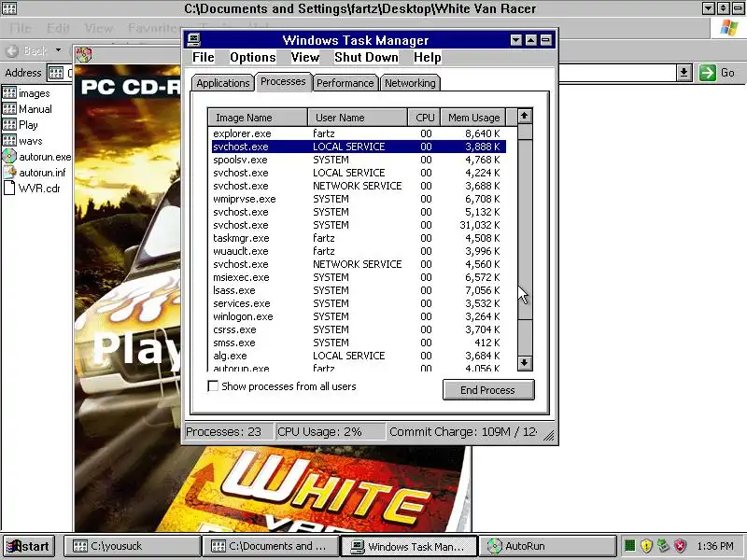
Task: Click the Explorer window system menu icon
Action: [9, 8]
